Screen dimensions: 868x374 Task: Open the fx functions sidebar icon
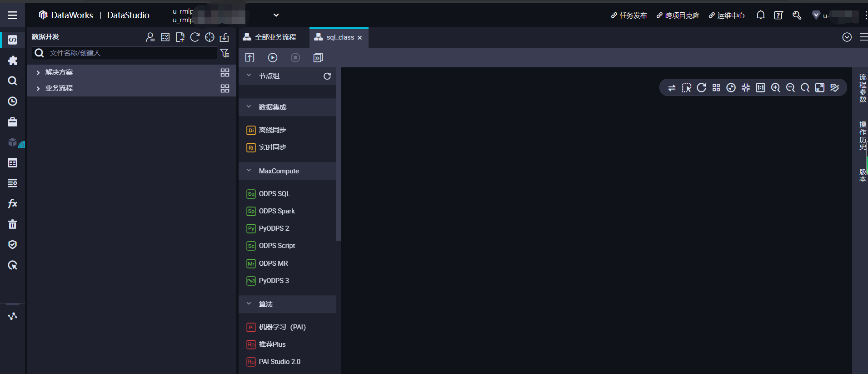[13, 203]
